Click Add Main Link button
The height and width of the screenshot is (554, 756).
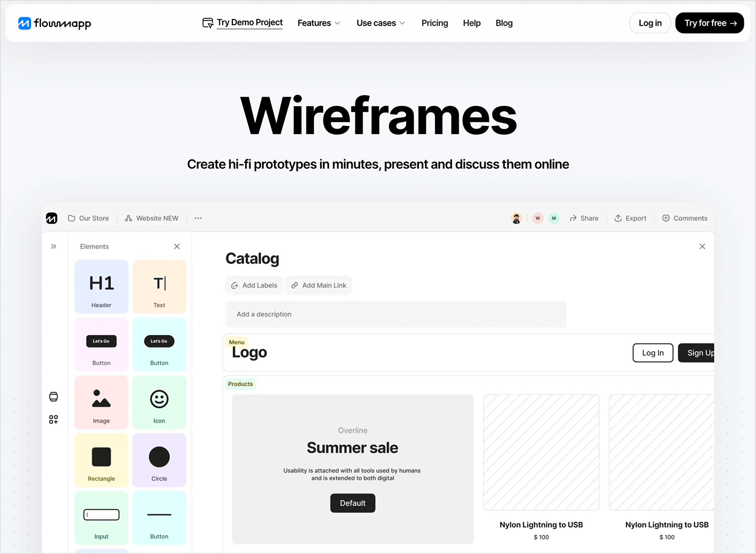pyautogui.click(x=319, y=285)
